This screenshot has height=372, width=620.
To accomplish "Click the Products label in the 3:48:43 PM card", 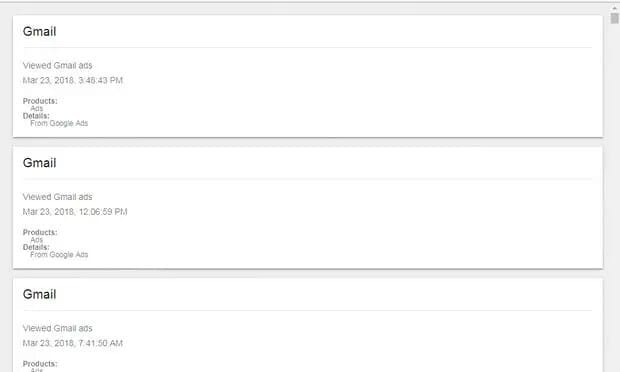I will click(x=40, y=101).
